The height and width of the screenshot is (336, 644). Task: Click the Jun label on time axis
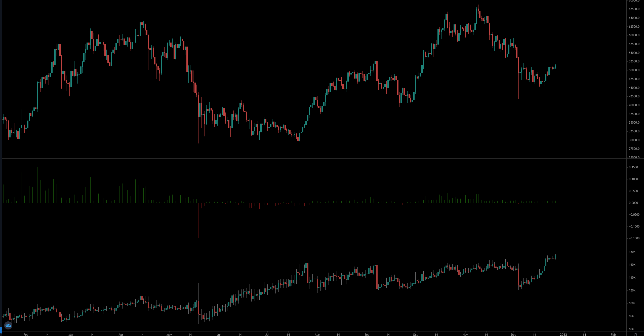pos(219,334)
